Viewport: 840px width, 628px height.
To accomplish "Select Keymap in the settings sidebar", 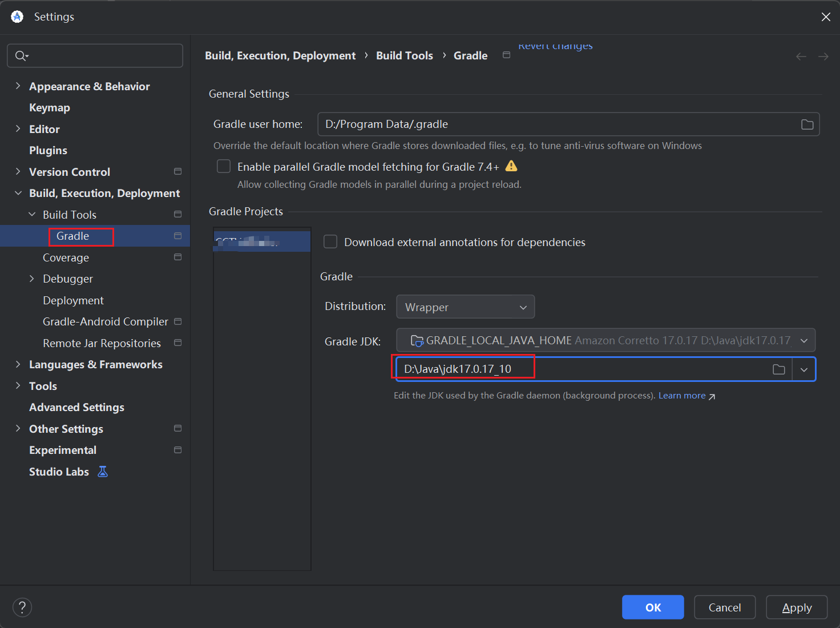I will point(49,107).
